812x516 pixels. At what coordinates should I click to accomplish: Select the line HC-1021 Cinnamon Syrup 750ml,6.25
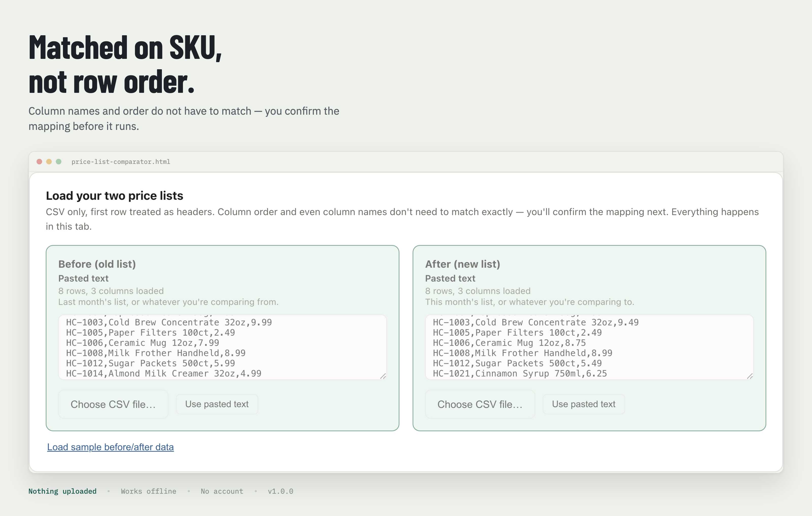click(520, 373)
